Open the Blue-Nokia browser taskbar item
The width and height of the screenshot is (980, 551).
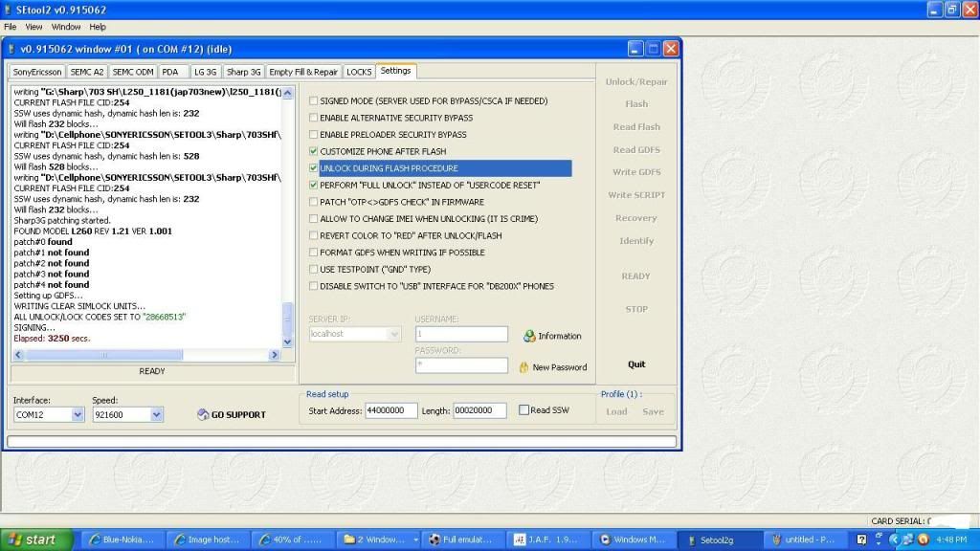coord(124,540)
